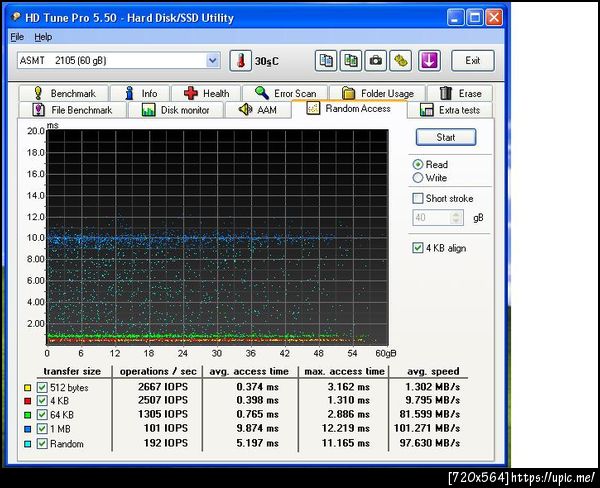Click the green 64 KB color swatch
Screen dimensions: 600x488
pos(27,415)
